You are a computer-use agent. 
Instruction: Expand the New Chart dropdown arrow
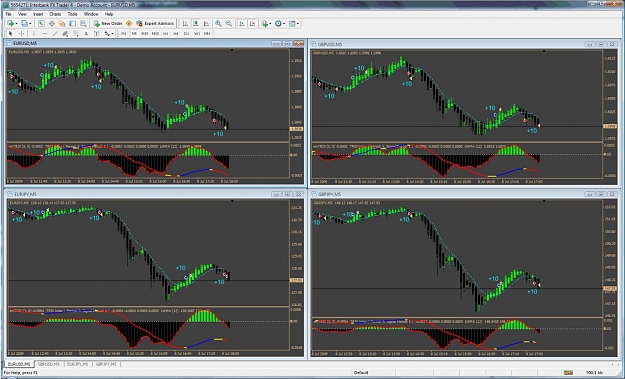(x=16, y=24)
